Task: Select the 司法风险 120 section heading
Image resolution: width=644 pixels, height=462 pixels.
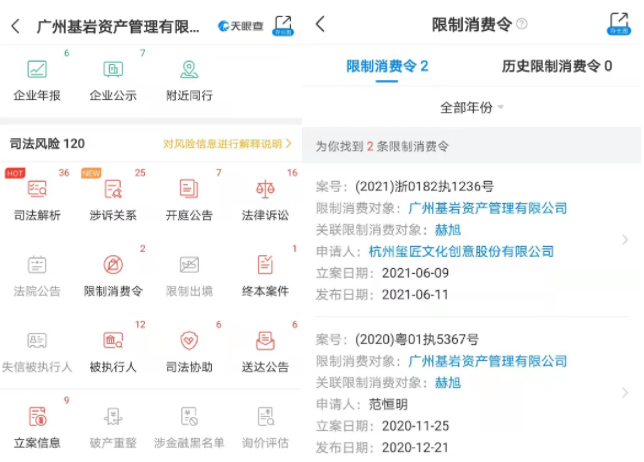Action: (x=47, y=144)
